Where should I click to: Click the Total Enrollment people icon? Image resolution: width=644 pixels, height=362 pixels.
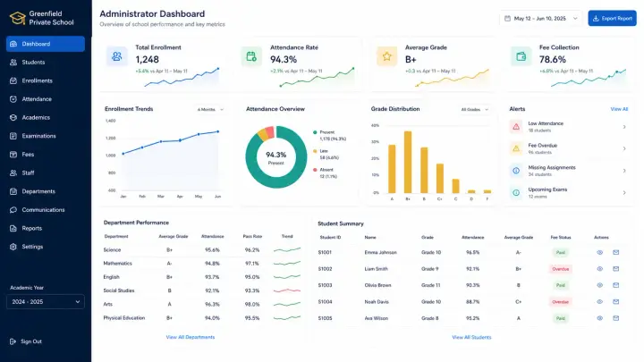point(116,56)
